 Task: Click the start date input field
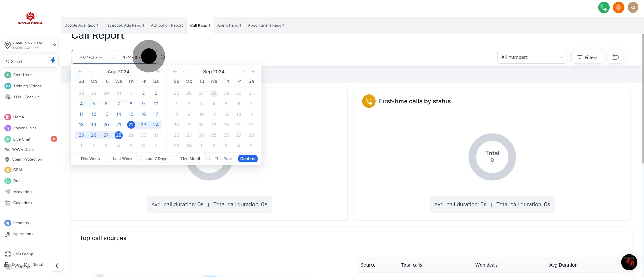pyautogui.click(x=91, y=57)
